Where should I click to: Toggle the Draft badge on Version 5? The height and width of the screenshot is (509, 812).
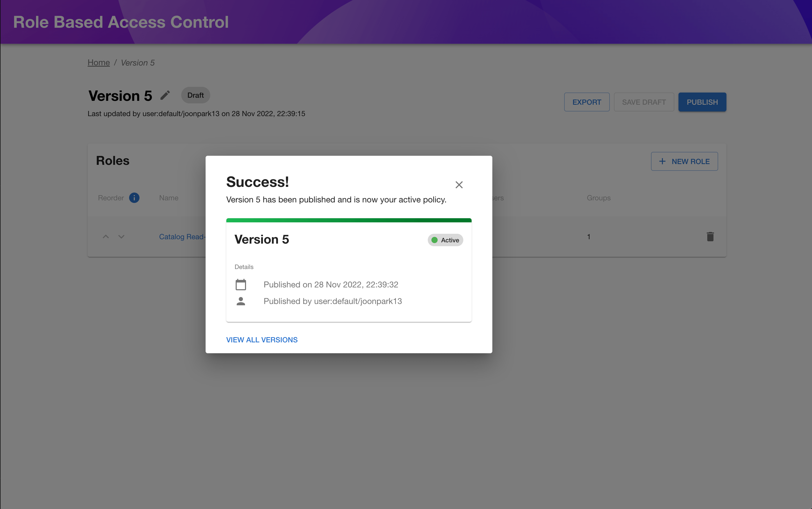[195, 95]
